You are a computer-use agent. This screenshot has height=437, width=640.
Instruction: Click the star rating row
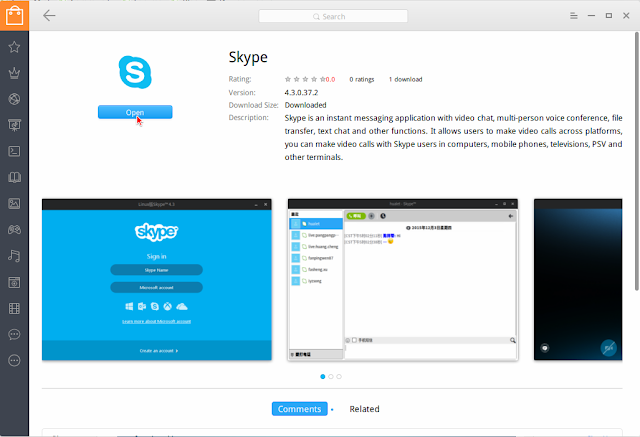tap(305, 79)
